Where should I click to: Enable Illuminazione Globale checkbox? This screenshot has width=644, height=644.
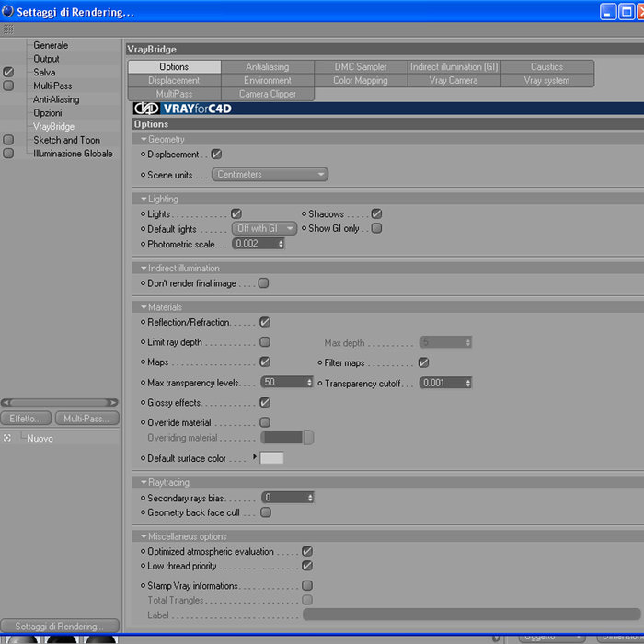[x=8, y=154]
